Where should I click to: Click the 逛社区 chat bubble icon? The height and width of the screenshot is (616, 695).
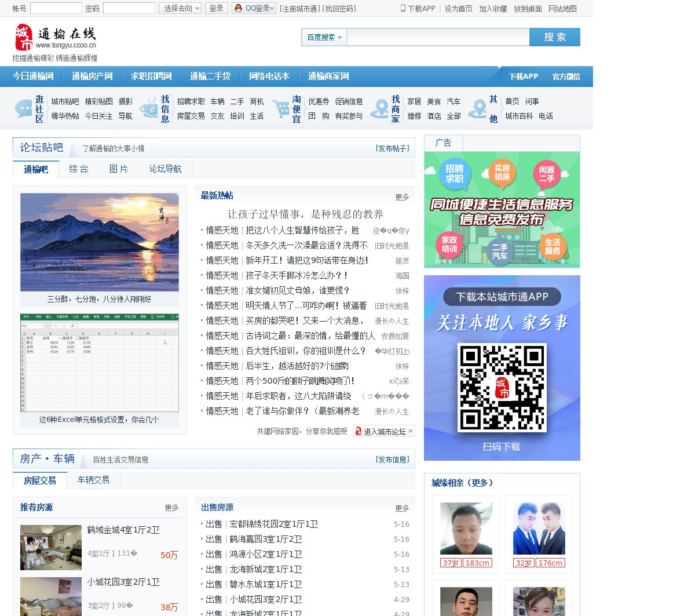pos(24,108)
